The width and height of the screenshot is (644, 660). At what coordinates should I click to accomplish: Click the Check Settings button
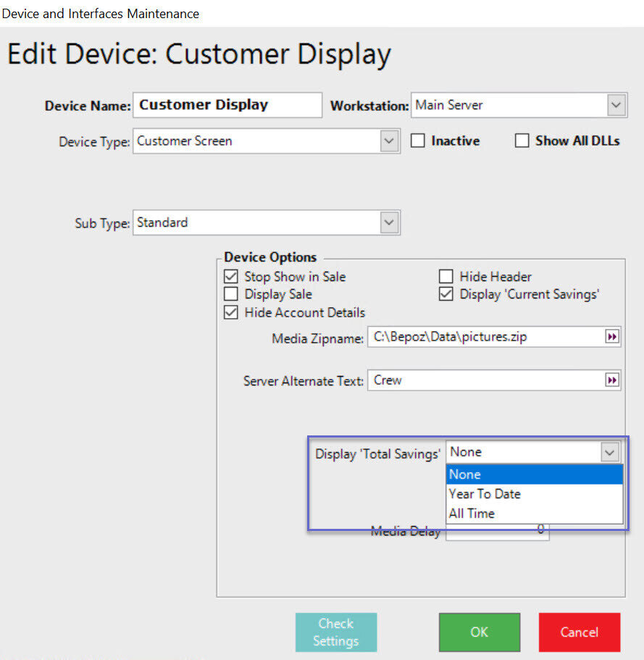click(x=336, y=632)
